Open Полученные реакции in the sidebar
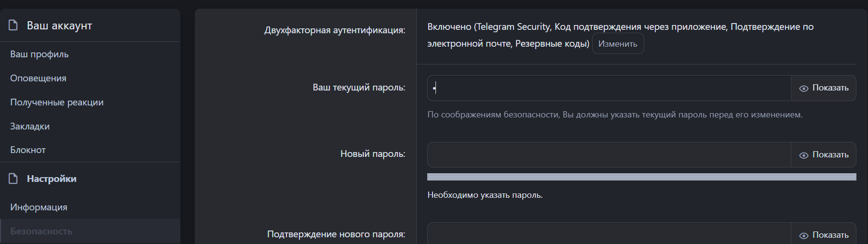 click(57, 103)
